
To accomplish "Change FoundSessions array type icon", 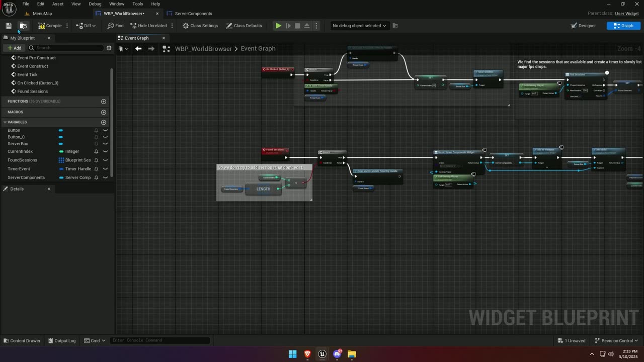I will tap(61, 160).
